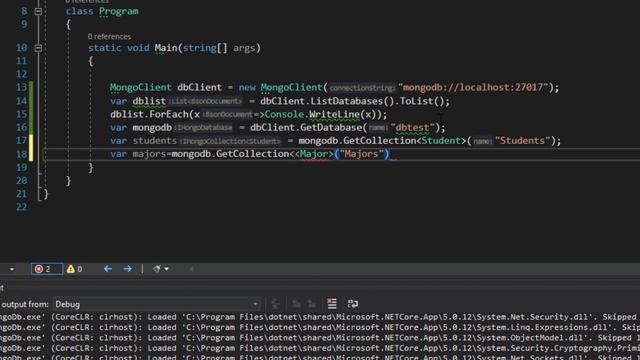The width and height of the screenshot is (640, 360).
Task: Open the errors indicator showing 2 errors
Action: click(47, 269)
